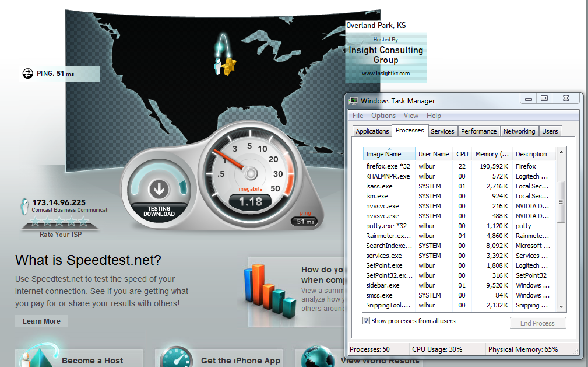Click the Learn More button
This screenshot has width=588, height=367.
pyautogui.click(x=41, y=321)
